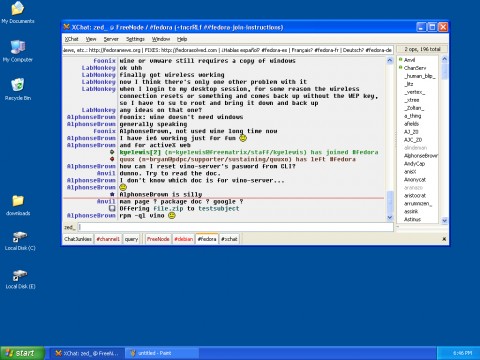
Task: Open the XChat menu
Action: point(71,39)
